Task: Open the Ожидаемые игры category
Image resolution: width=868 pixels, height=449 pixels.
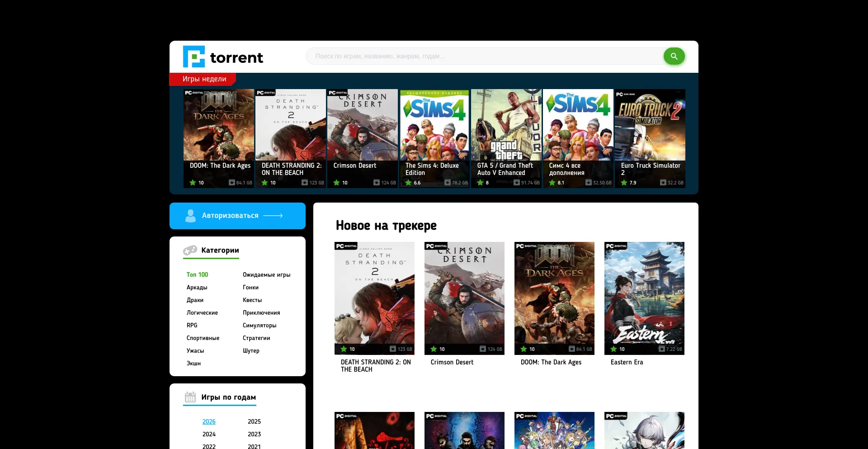Action: 266,274
